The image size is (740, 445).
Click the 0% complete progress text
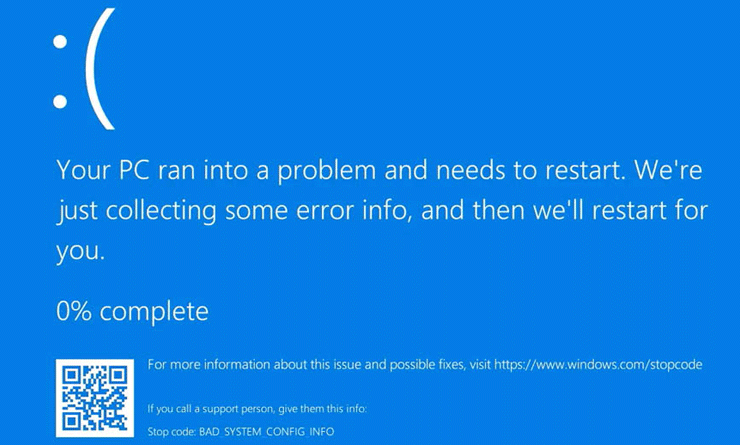pyautogui.click(x=132, y=311)
